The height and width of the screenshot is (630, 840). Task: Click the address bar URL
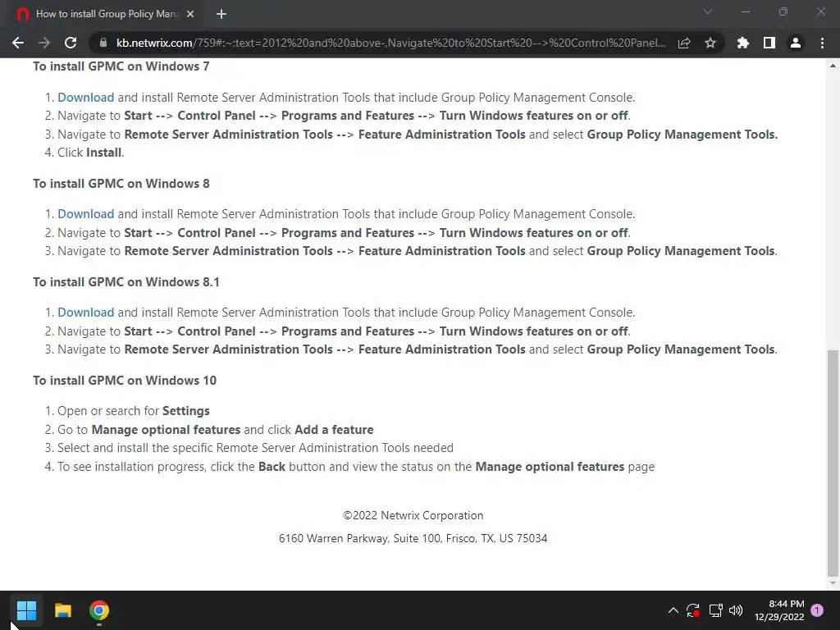(391, 43)
